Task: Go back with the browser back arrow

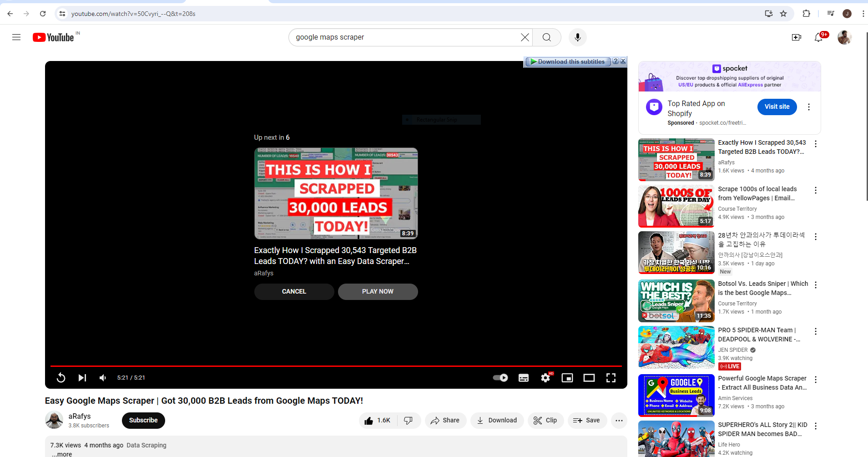Action: (x=10, y=14)
